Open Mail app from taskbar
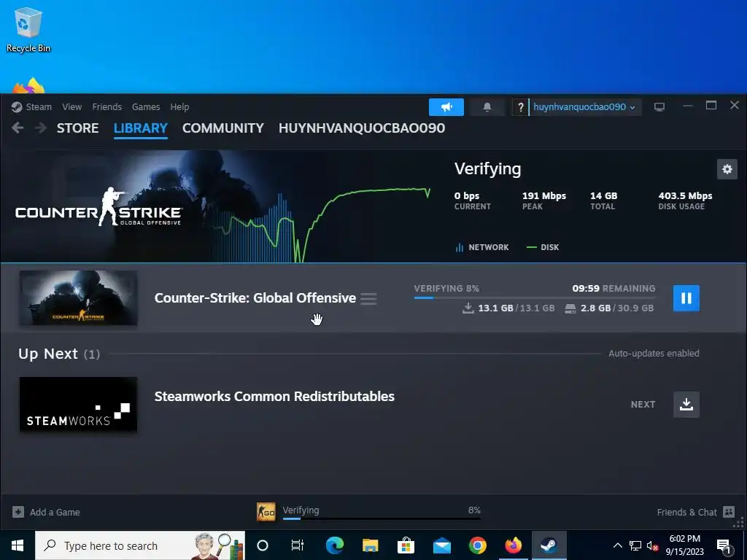The image size is (747, 560). (x=441, y=545)
